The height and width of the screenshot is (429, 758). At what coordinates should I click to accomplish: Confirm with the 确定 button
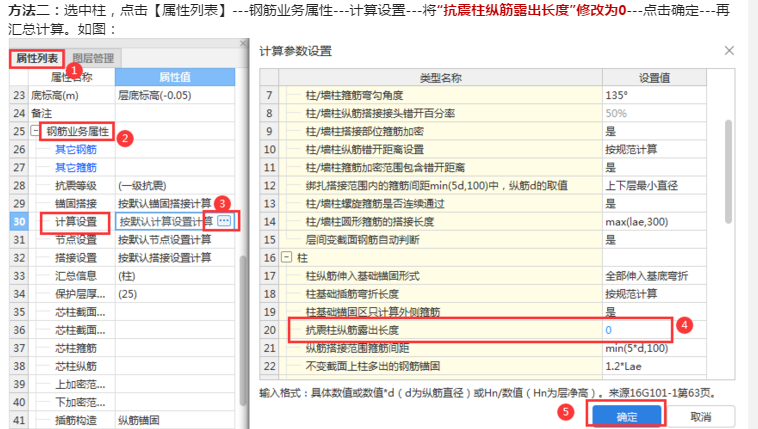tap(627, 416)
